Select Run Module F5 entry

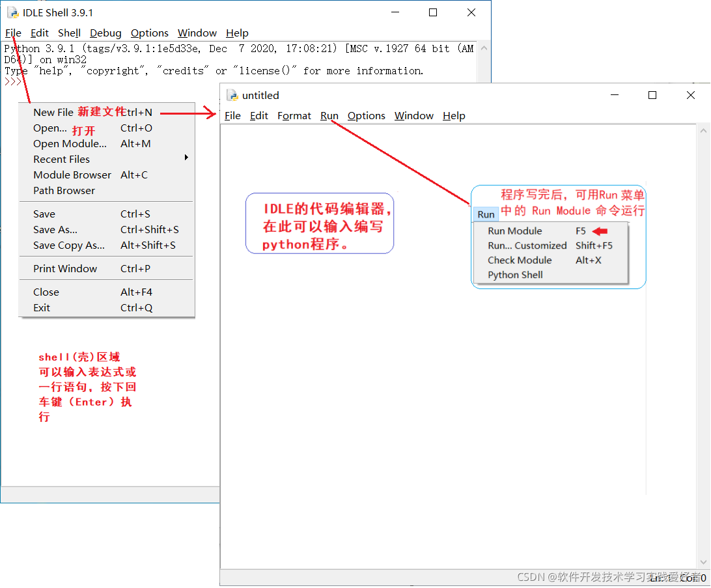click(550, 231)
